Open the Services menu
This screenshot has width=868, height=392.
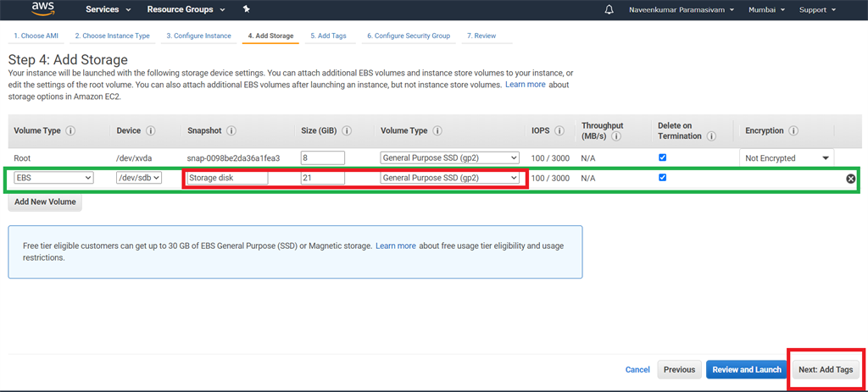coord(108,9)
